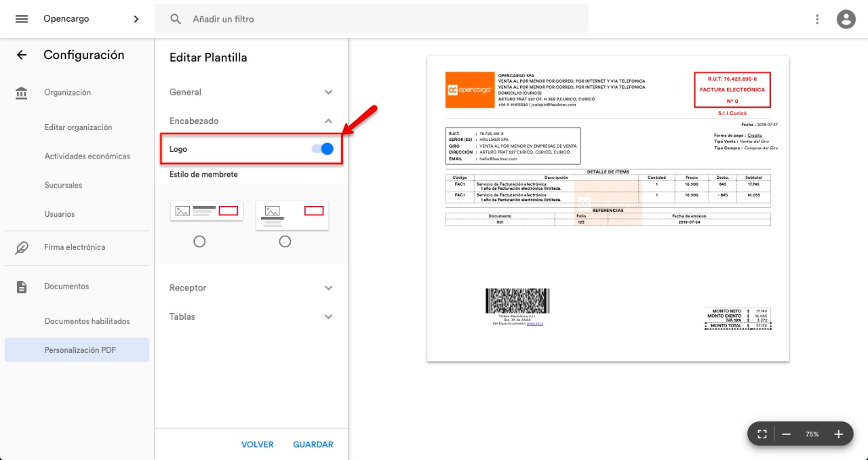Open the hamburger navigation menu
Image resolution: width=868 pixels, height=460 pixels.
[x=22, y=19]
